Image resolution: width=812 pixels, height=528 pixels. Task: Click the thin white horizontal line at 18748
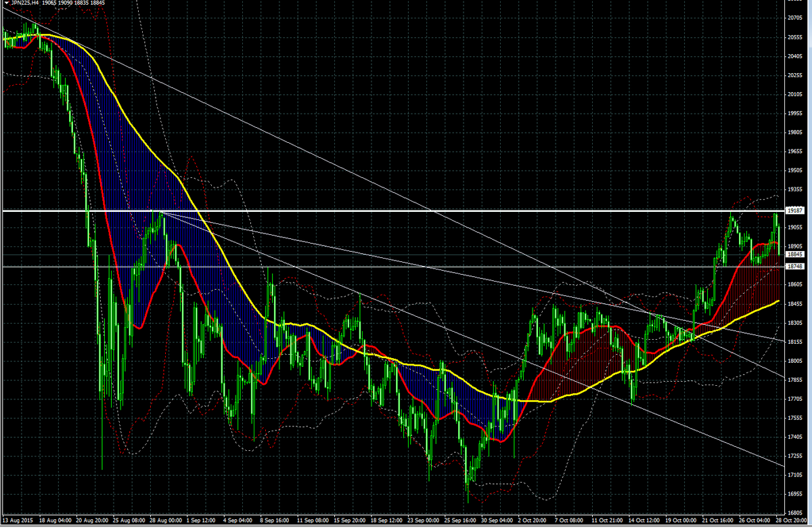tap(392, 267)
